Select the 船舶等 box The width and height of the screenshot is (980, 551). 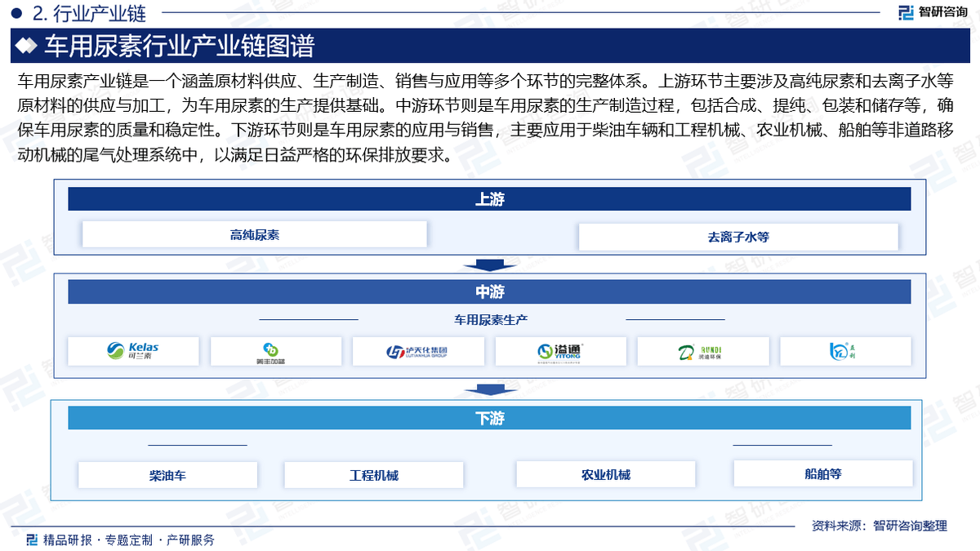click(x=823, y=473)
